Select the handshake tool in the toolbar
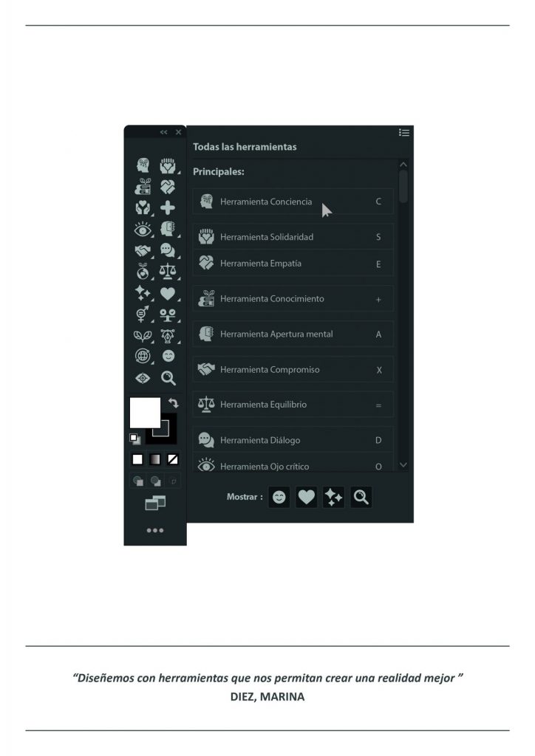This screenshot has height=756, width=535. coord(143,250)
